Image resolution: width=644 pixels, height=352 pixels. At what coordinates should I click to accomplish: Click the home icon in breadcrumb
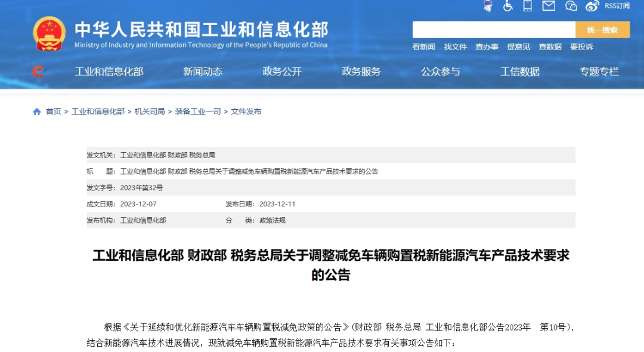point(37,112)
